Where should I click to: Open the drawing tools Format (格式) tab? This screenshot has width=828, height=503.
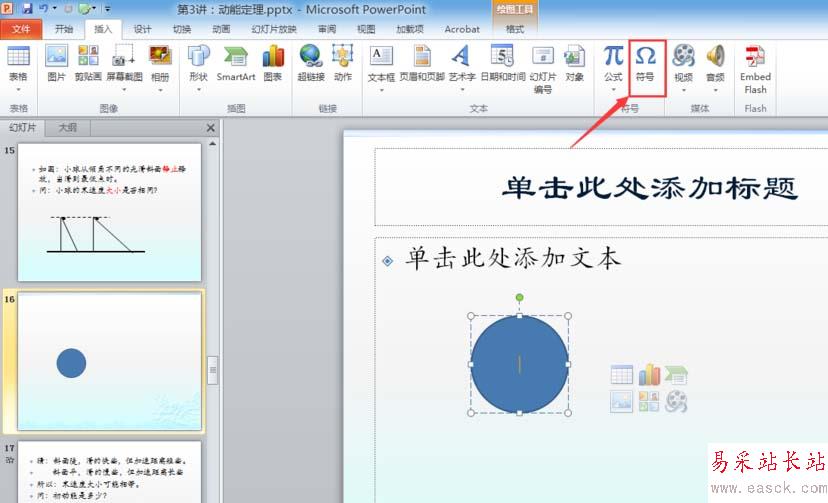coord(515,29)
